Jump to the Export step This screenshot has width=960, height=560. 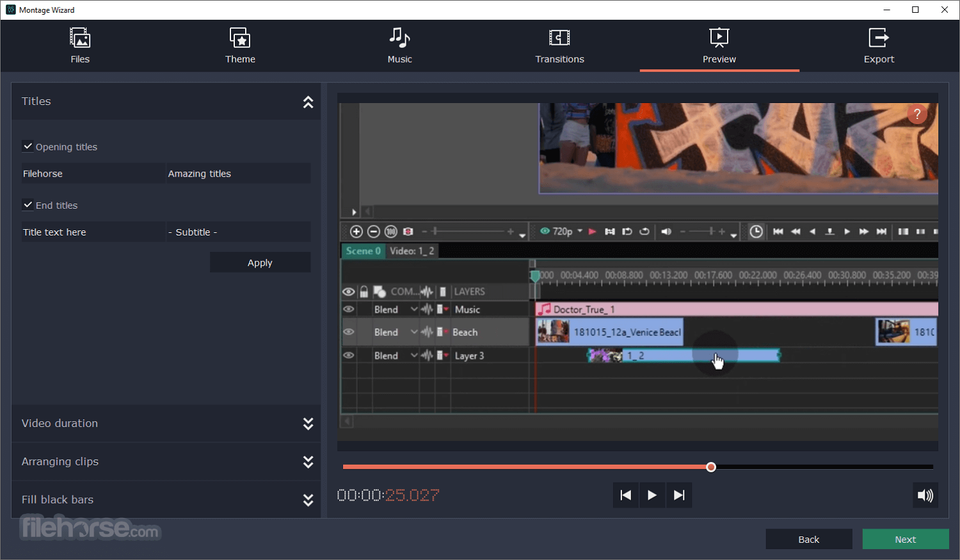[879, 45]
